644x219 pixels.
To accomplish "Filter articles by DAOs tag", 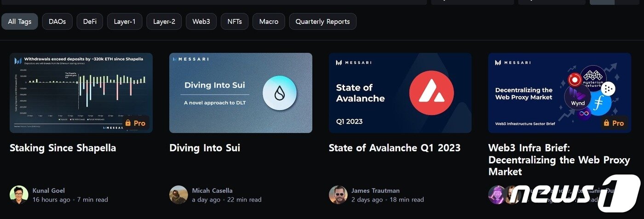I will click(x=57, y=22).
